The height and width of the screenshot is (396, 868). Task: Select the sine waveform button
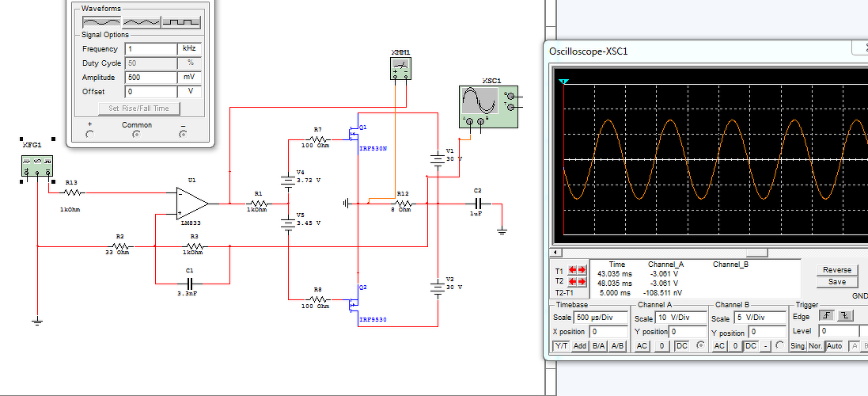pos(101,22)
